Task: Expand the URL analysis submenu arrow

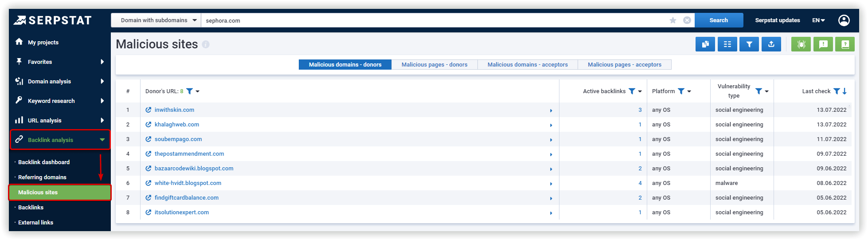Action: [102, 120]
